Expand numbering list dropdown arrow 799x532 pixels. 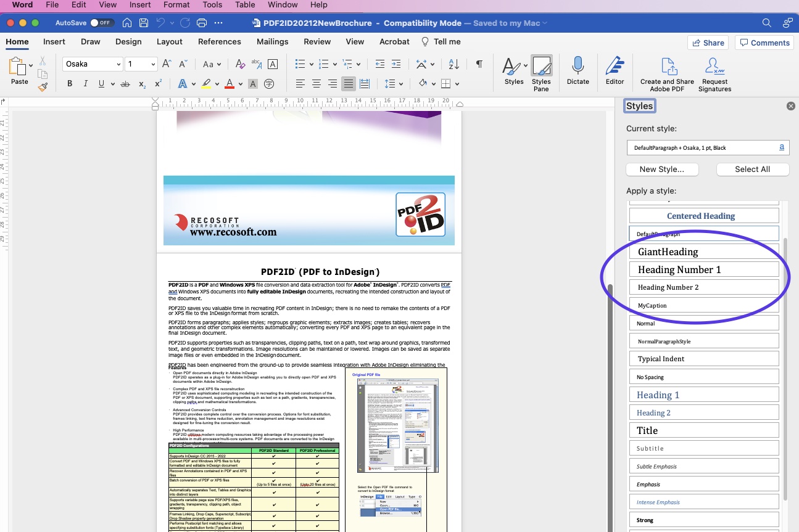click(x=334, y=65)
